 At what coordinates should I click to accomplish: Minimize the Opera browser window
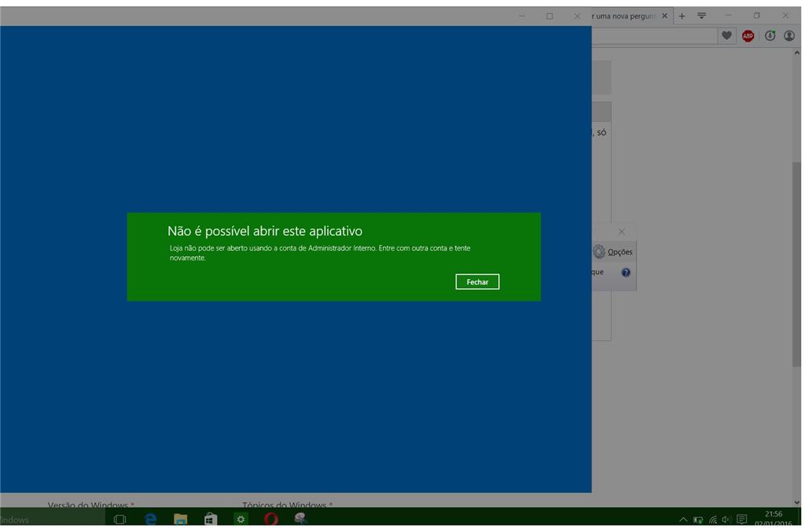[x=728, y=16]
